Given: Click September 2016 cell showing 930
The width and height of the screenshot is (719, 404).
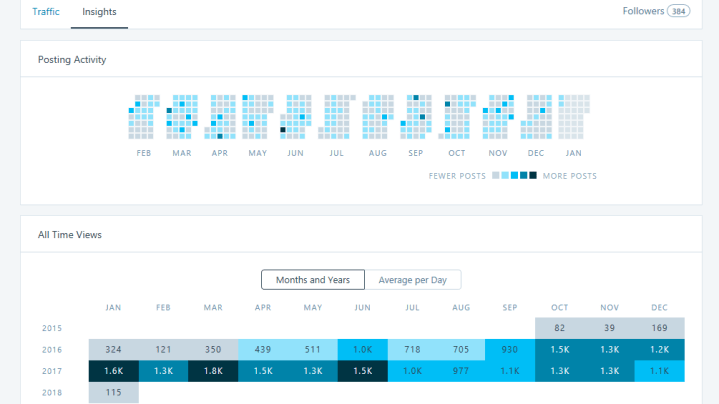Looking at the screenshot, I should 510,350.
